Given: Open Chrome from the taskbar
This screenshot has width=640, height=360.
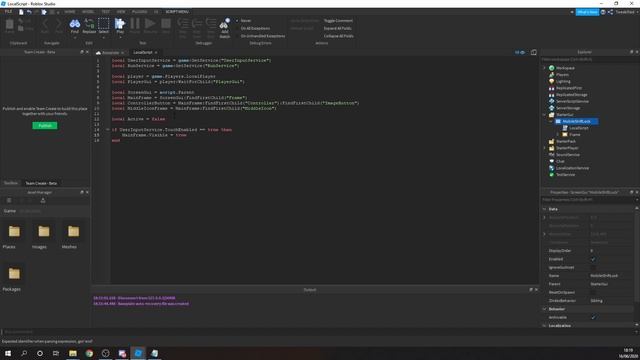Looking at the screenshot, I should [x=89, y=353].
